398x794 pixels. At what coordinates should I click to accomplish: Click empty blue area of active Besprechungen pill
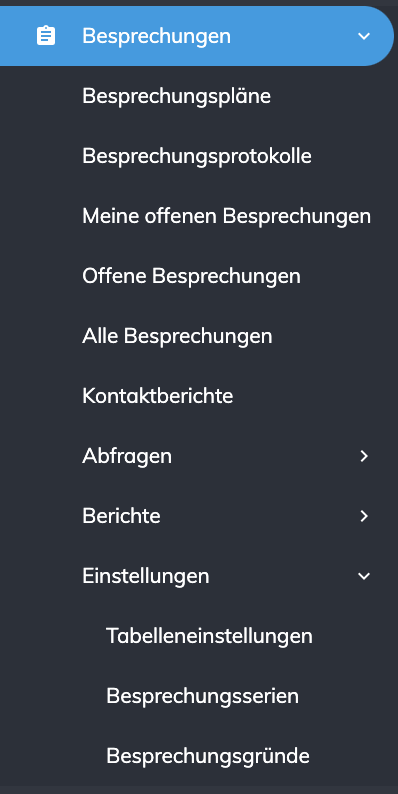coord(294,36)
